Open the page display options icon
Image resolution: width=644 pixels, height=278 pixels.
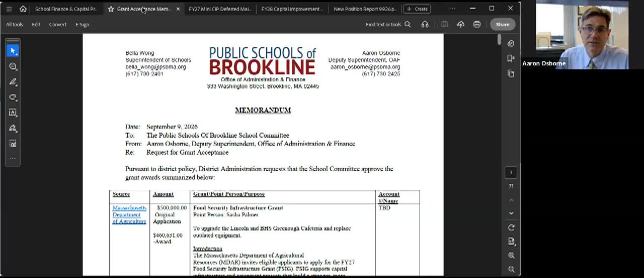(x=511, y=241)
